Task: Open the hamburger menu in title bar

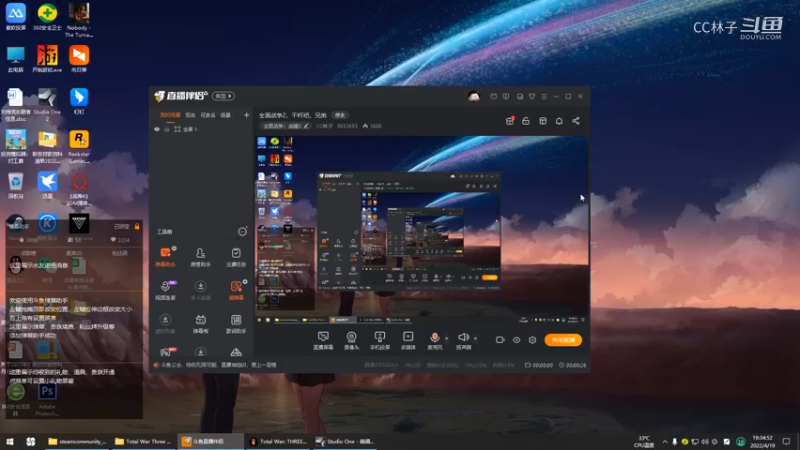Action: tap(544, 96)
